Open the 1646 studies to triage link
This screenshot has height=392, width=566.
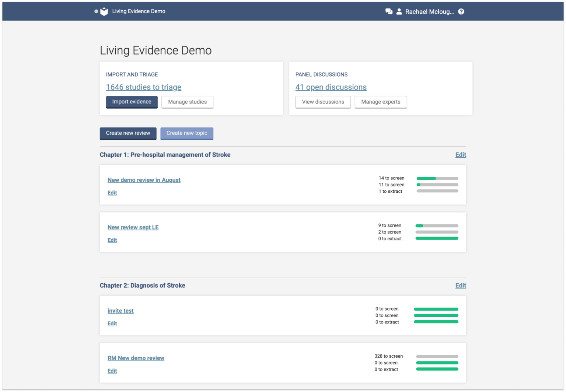pos(144,87)
